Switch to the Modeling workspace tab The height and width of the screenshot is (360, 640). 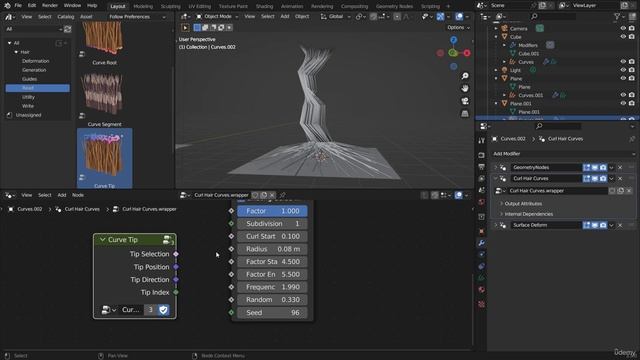(x=143, y=7)
